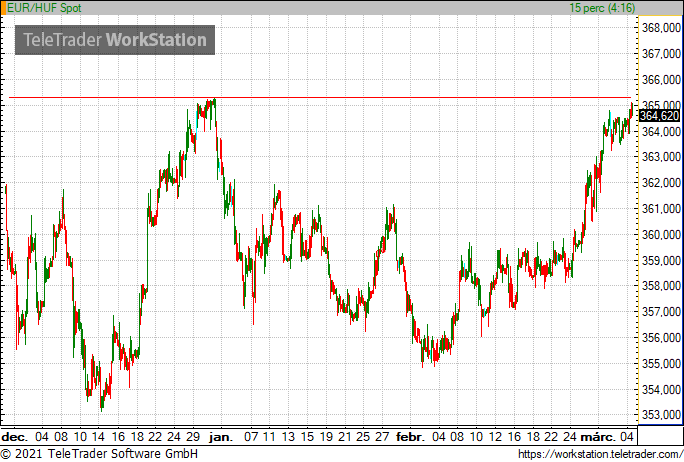Click the 27 date label on time axis

point(382,437)
